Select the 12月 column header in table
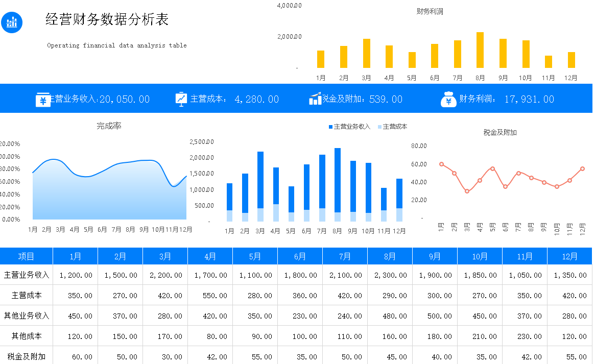Screen dimensions: 595x364 pos(569,256)
